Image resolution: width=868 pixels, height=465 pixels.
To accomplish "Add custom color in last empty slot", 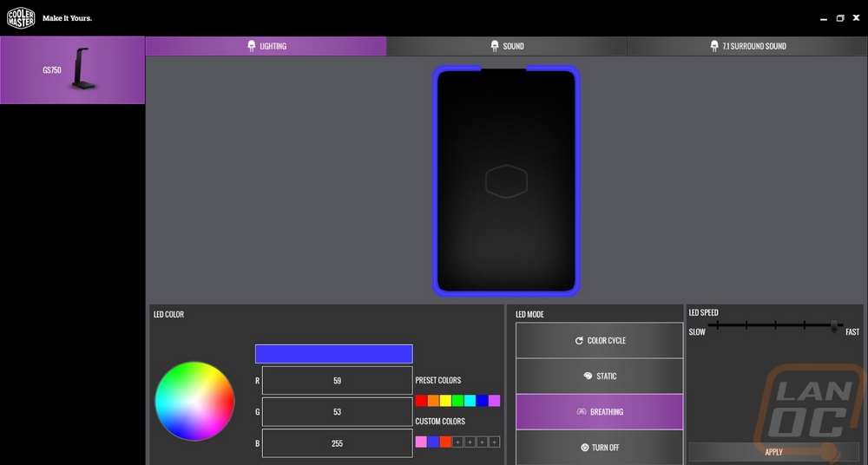I will (495, 442).
